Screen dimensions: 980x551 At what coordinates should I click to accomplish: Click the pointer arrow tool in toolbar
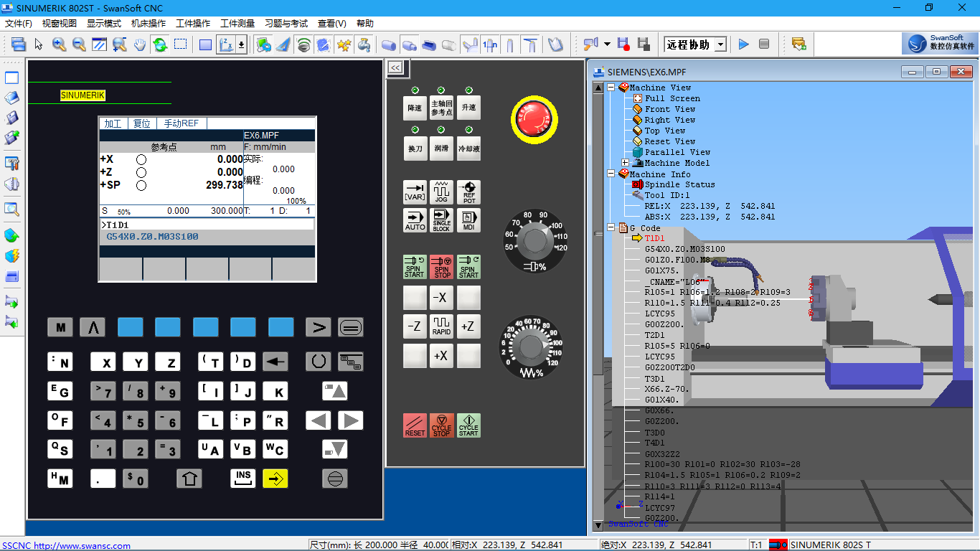pyautogui.click(x=39, y=44)
